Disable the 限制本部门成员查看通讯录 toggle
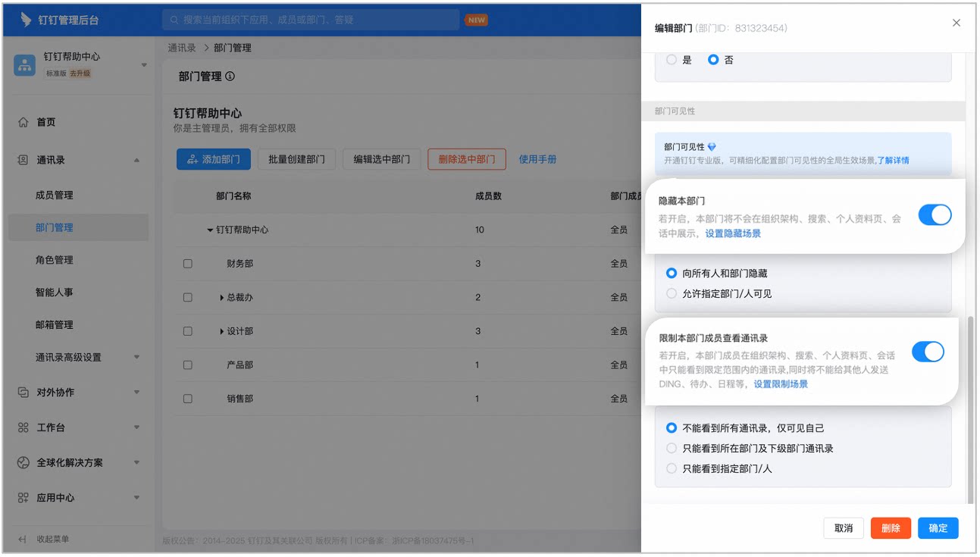 [x=928, y=352]
